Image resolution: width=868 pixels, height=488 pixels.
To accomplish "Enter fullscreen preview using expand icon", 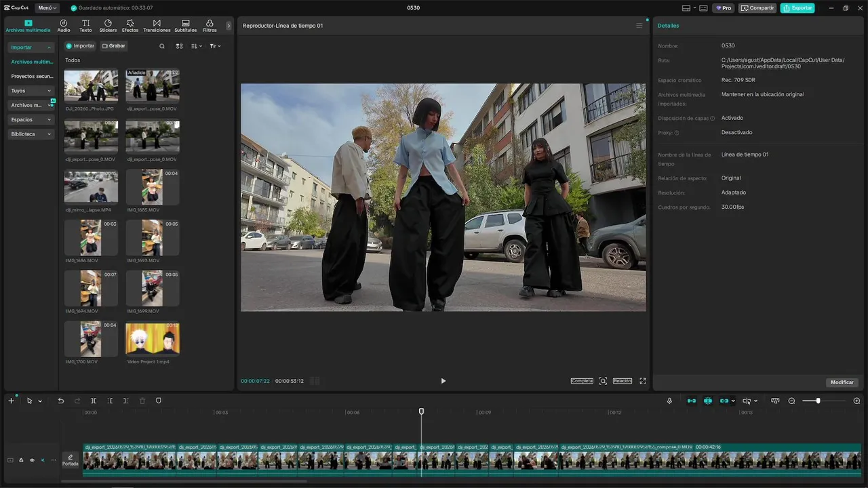I will tap(643, 381).
